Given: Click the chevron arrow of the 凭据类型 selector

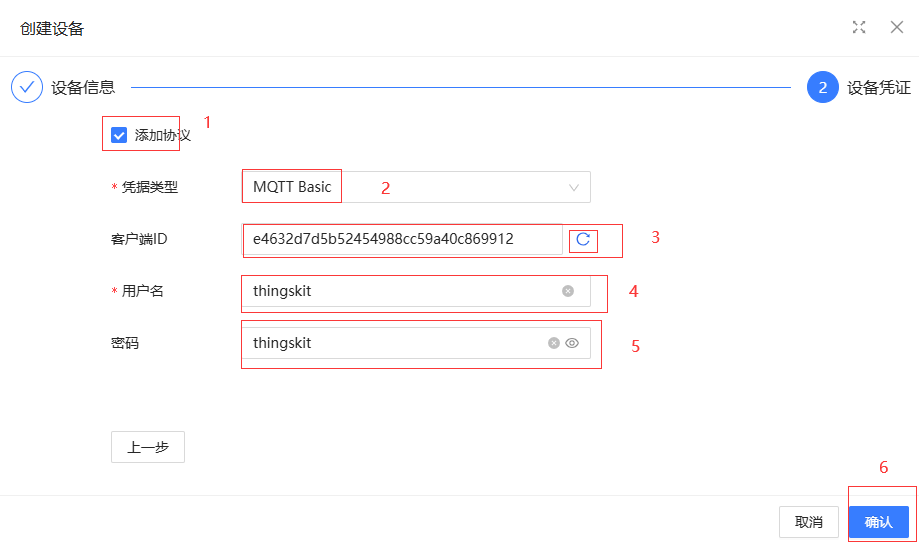Looking at the screenshot, I should [x=574, y=187].
